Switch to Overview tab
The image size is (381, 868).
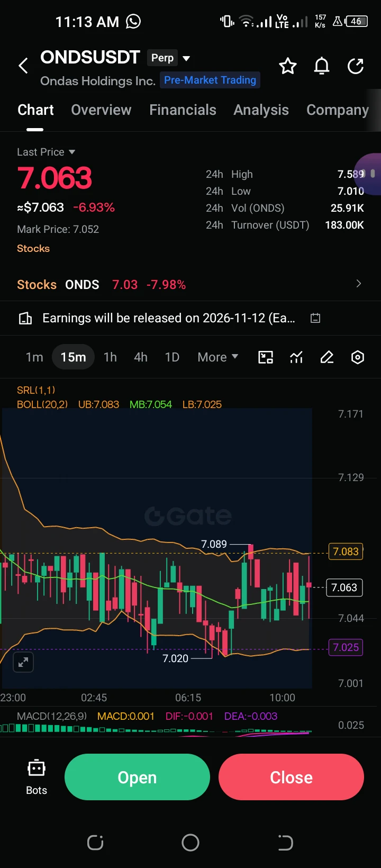(x=101, y=110)
